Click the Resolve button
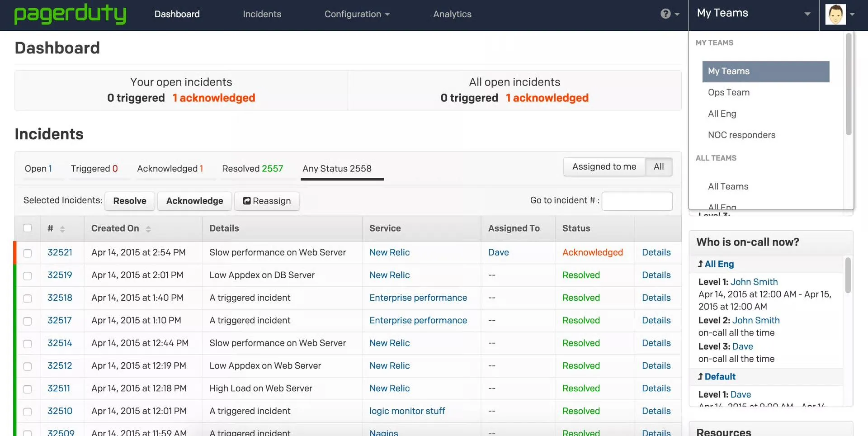 point(130,201)
